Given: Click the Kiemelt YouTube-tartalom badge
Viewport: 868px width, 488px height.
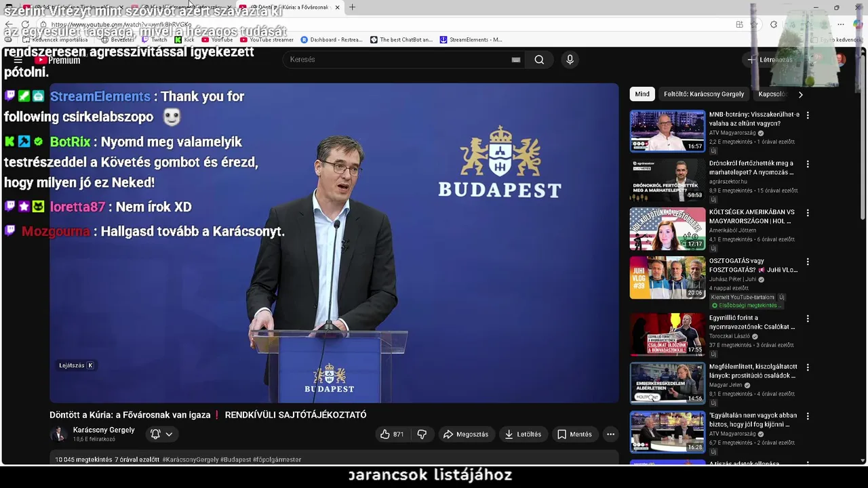Looking at the screenshot, I should point(743,298).
